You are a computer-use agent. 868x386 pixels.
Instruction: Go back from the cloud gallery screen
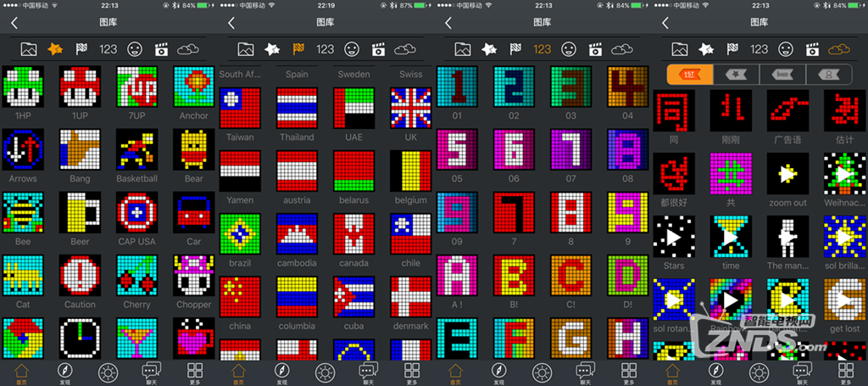(x=665, y=23)
